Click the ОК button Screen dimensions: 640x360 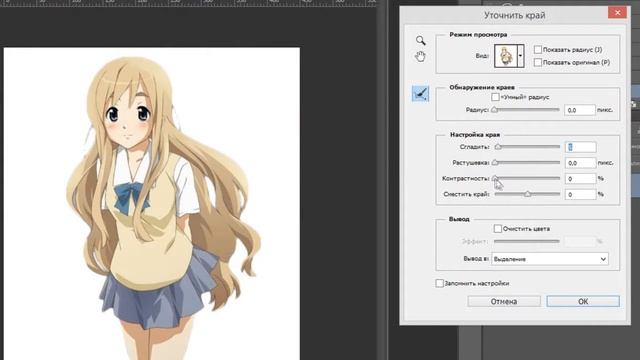(x=583, y=302)
